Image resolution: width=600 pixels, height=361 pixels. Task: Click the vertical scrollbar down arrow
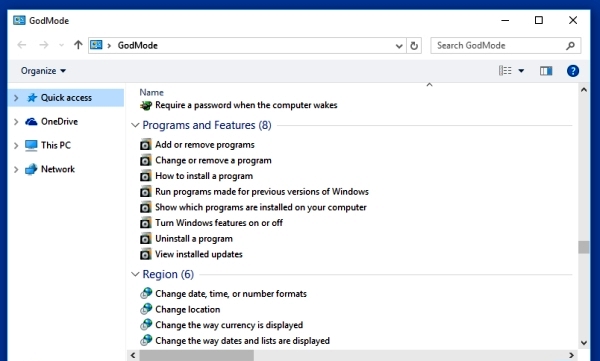[x=584, y=343]
